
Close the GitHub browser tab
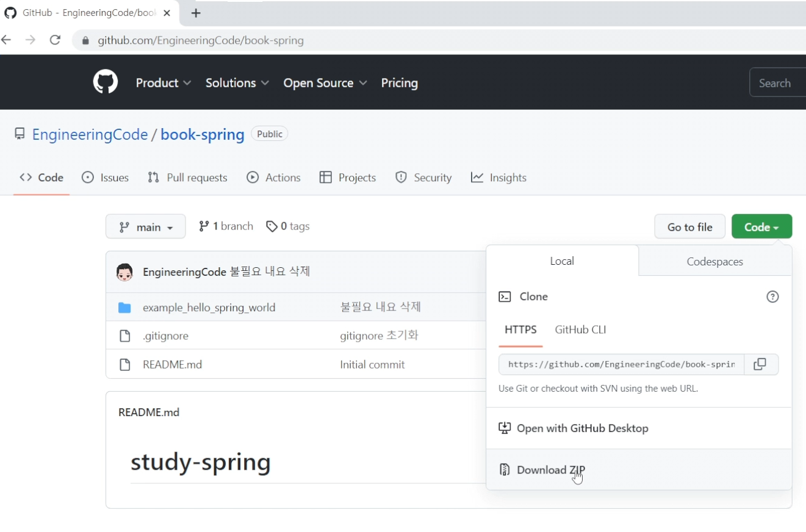167,13
